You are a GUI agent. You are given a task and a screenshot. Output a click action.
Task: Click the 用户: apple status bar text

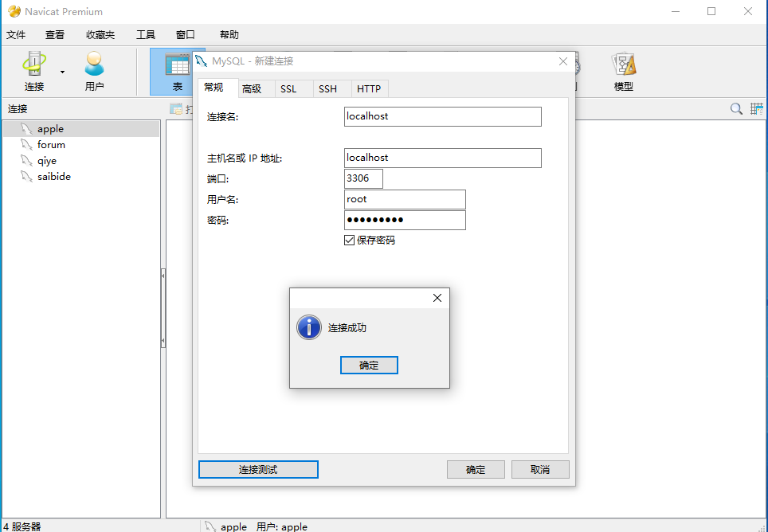pyautogui.click(x=282, y=526)
